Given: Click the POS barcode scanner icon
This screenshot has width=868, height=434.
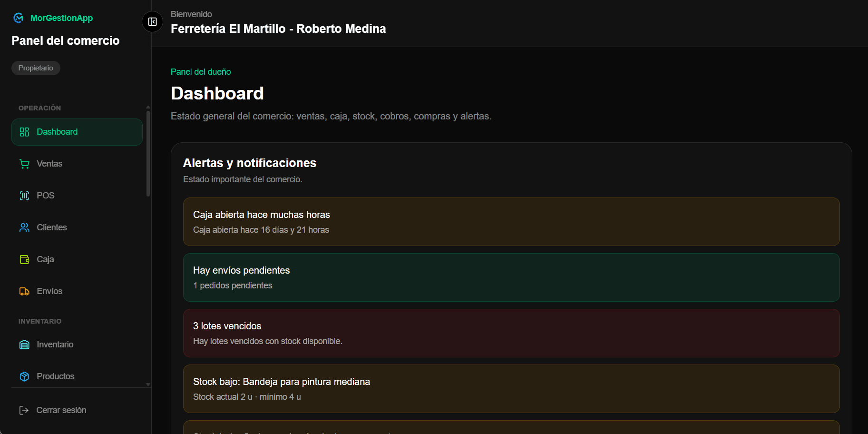Looking at the screenshot, I should (x=24, y=196).
